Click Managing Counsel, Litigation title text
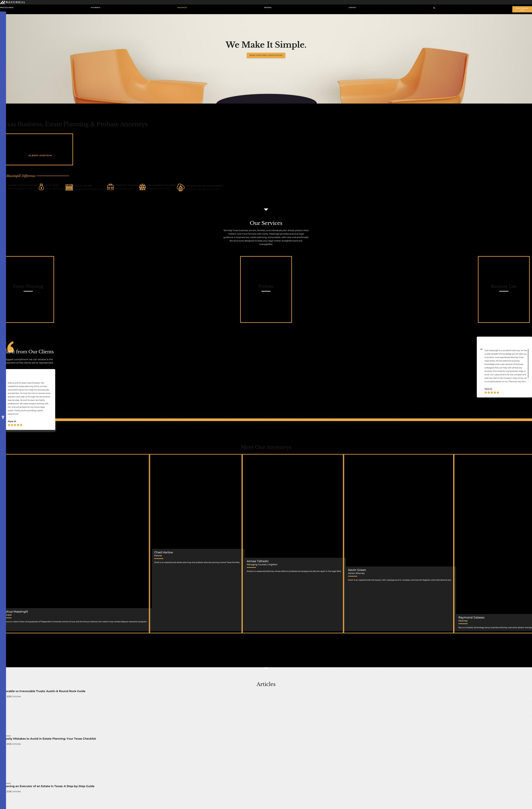This screenshot has width=532, height=809. click(262, 565)
